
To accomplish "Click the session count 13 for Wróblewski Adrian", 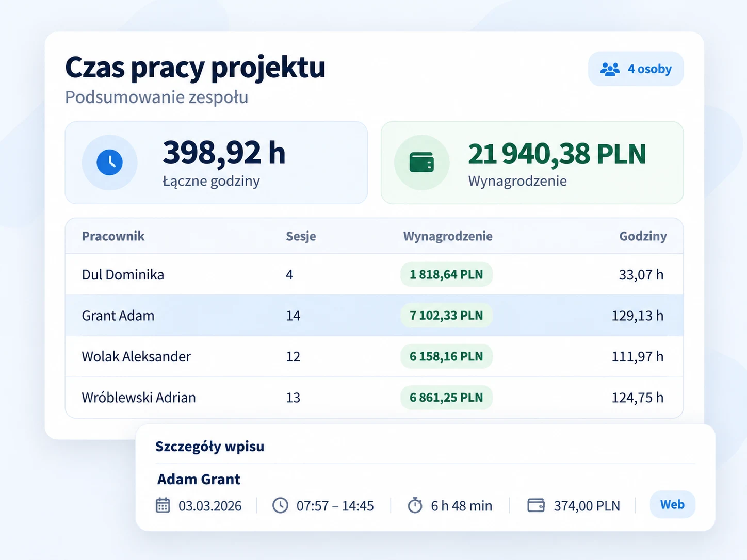I will 293,398.
